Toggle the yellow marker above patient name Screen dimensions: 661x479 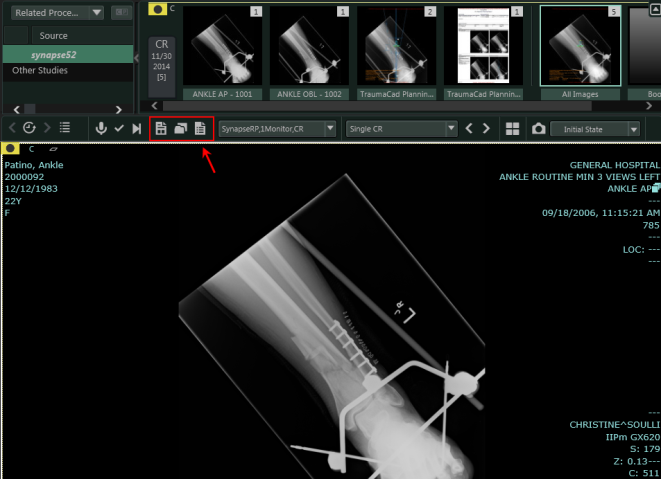(x=11, y=148)
